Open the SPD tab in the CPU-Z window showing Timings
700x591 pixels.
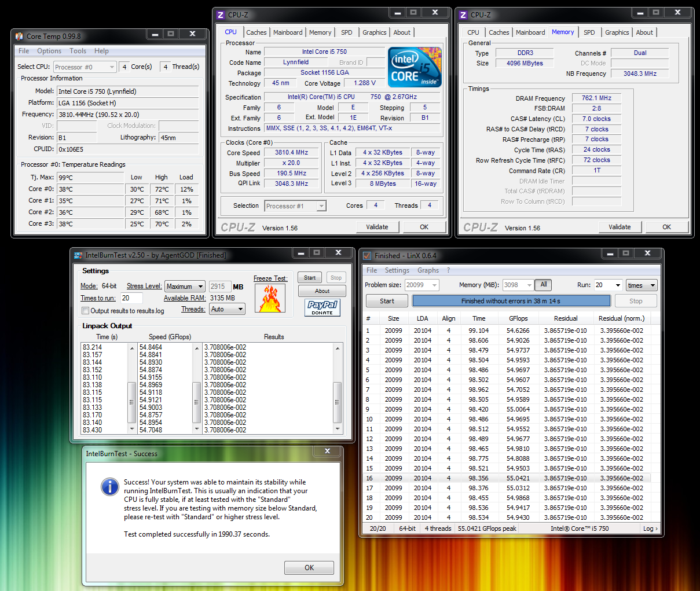589,32
